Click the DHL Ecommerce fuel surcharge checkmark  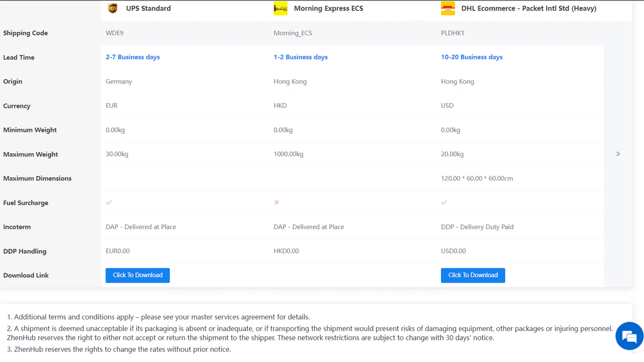click(444, 202)
